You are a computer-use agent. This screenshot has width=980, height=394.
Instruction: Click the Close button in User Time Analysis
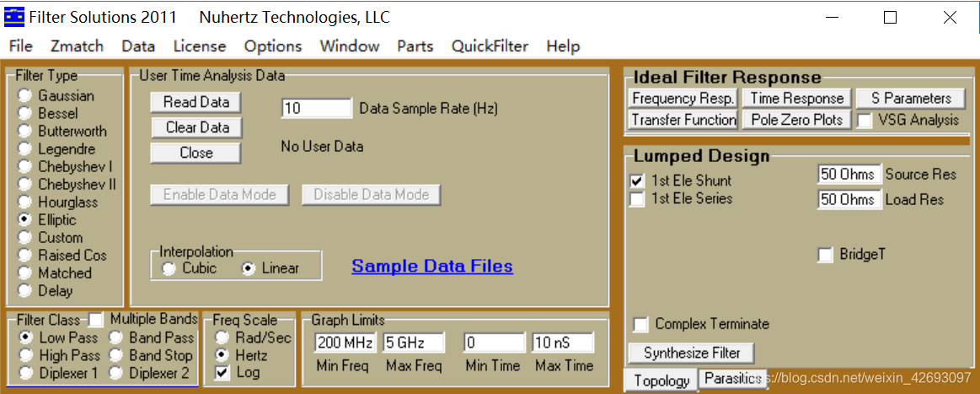tap(196, 153)
